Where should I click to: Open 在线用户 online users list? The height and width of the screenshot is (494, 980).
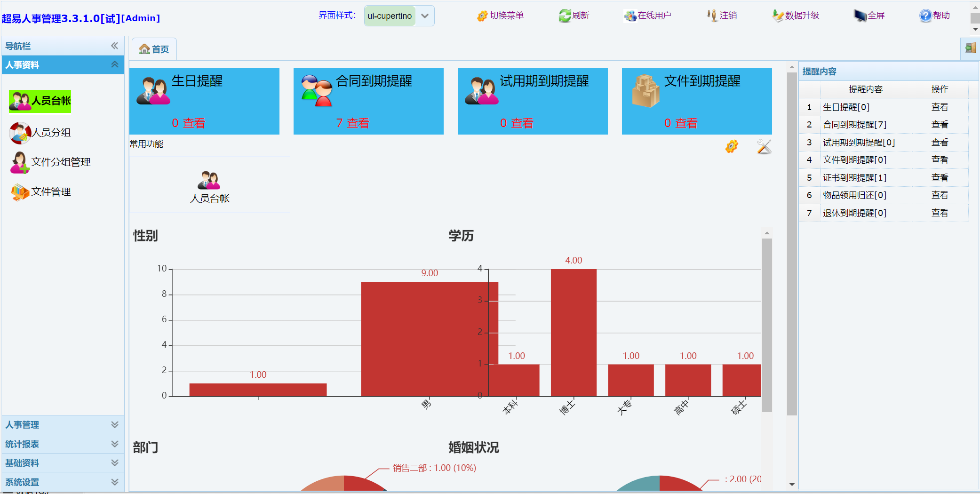630,16
